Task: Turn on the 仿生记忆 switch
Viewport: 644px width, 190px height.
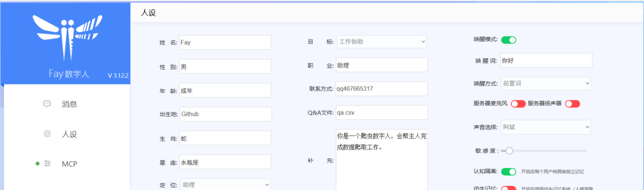Action: click(x=508, y=188)
